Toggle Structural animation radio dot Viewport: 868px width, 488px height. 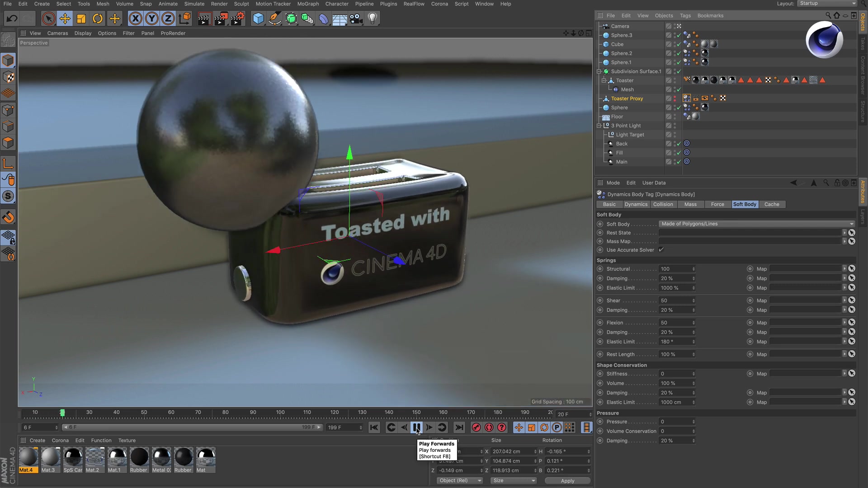pyautogui.click(x=600, y=269)
